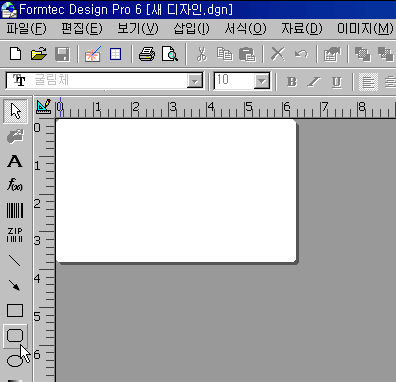Select the arrow pointer selection tool
Screen dimensions: 396x382
[x=15, y=111]
